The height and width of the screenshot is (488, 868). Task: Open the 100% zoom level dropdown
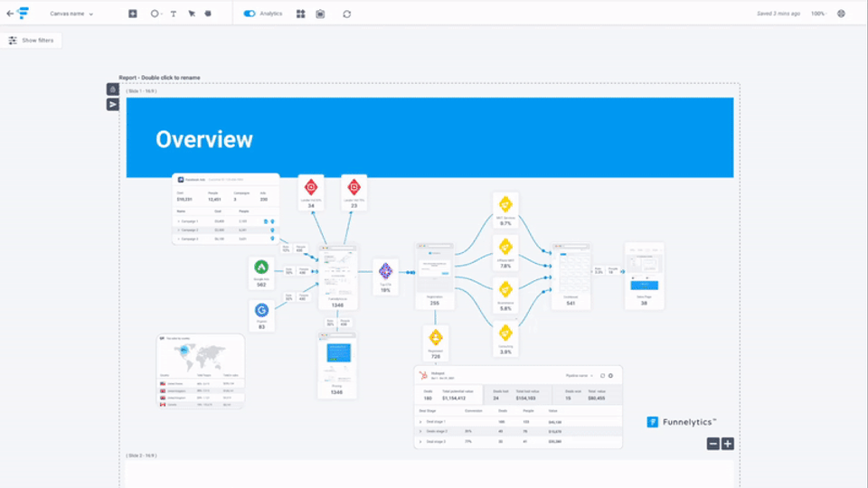819,14
